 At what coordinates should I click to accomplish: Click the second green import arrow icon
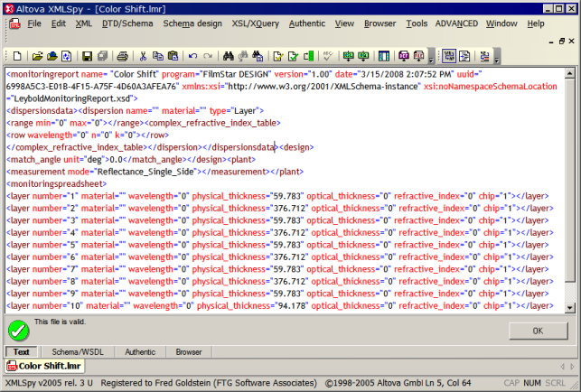point(363,56)
